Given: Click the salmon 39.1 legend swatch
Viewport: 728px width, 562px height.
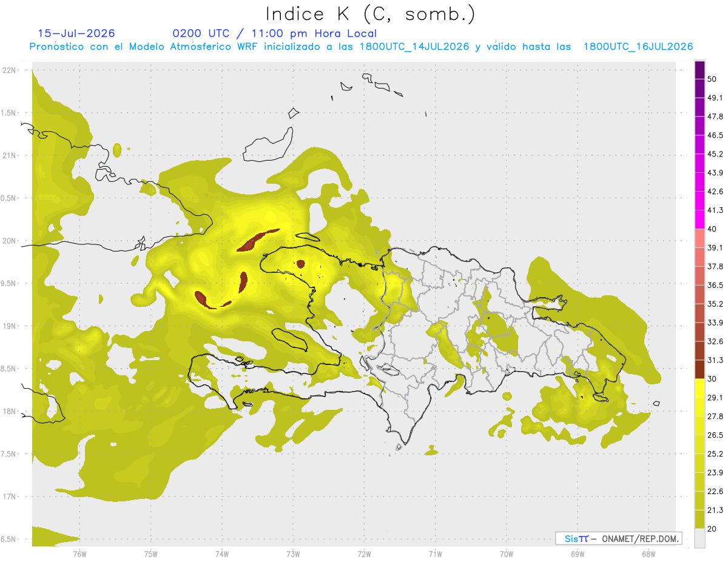Looking at the screenshot, I should 699,238.
